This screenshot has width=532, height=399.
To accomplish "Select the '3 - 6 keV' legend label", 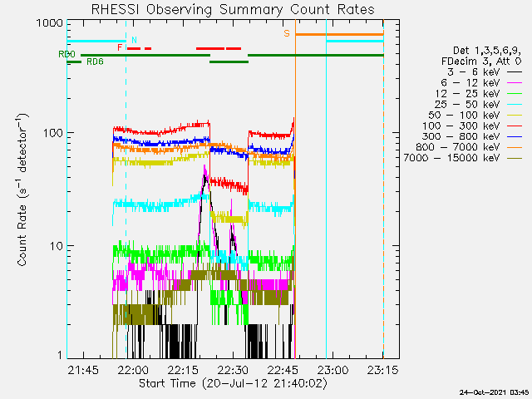I will 473,72.
